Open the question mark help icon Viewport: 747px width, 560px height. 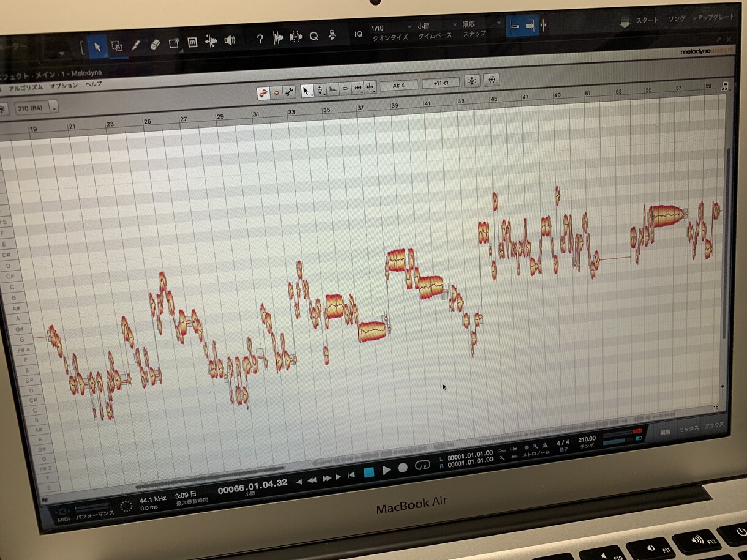click(x=260, y=39)
